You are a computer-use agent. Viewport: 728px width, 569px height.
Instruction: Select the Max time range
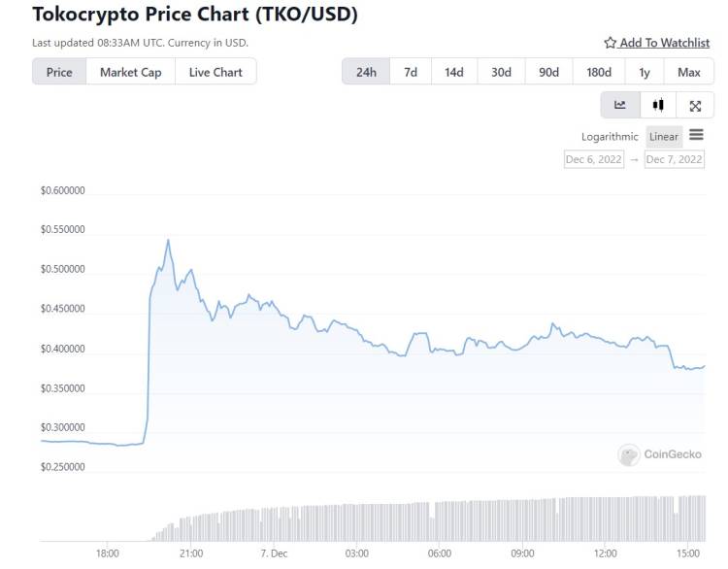point(688,72)
